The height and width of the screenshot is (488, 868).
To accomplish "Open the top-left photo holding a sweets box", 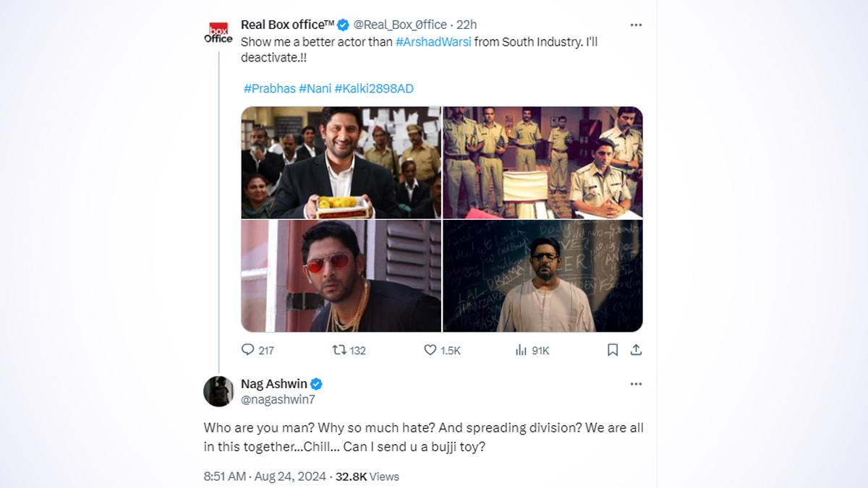I will coord(341,163).
